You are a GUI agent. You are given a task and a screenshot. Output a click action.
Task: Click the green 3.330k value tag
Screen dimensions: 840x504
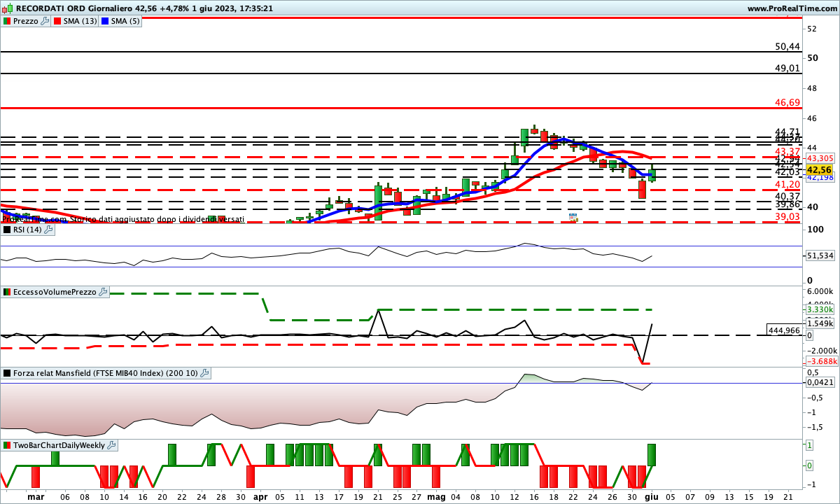818,309
